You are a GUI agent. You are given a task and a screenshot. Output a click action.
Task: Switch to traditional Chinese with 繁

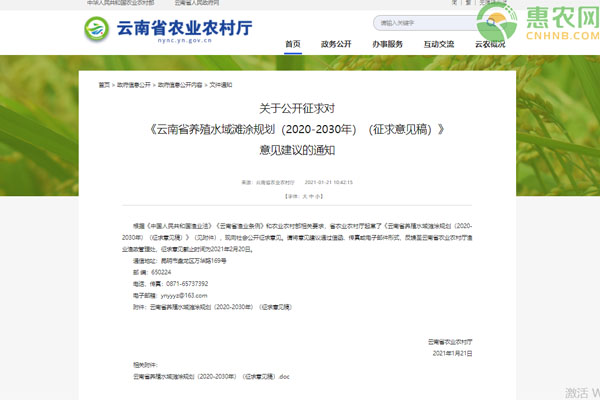468,2
